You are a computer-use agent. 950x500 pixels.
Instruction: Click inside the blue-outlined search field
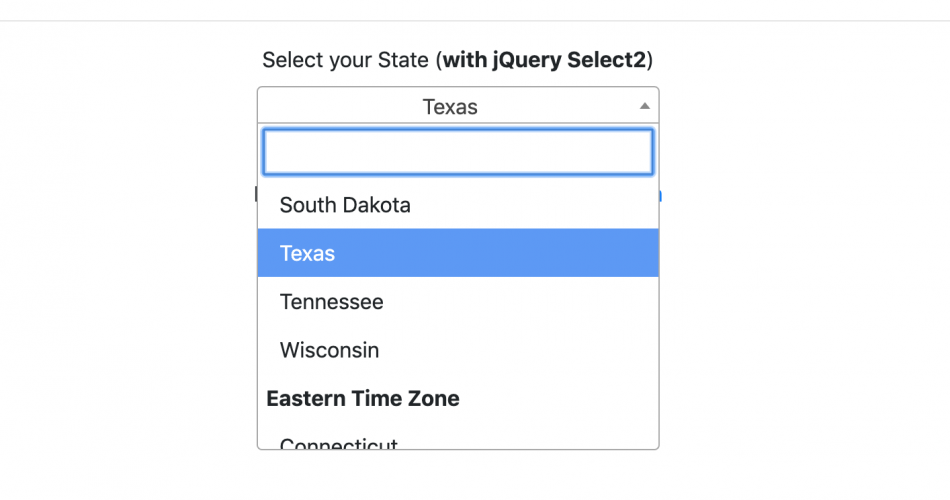click(457, 152)
